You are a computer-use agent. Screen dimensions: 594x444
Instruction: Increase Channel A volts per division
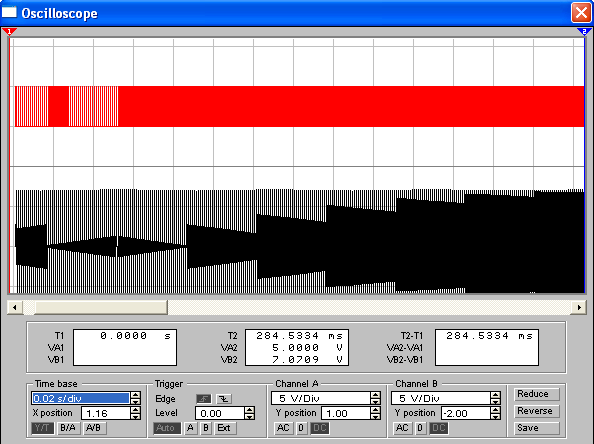click(375, 395)
